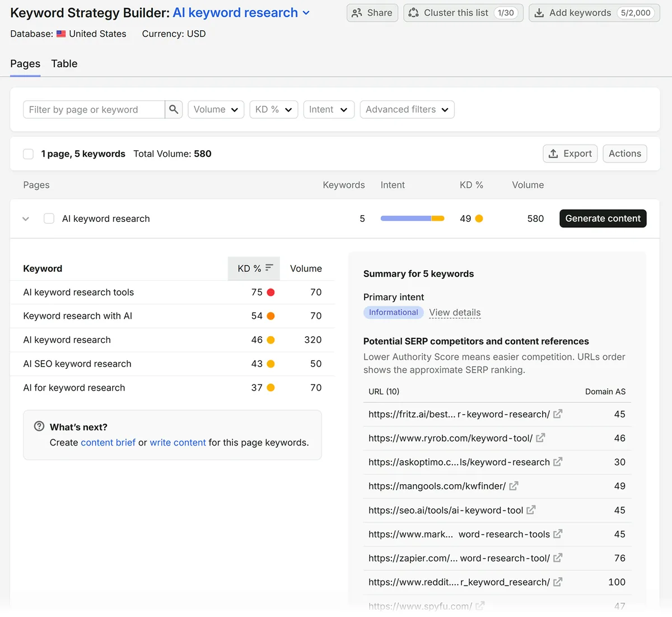Click the Add keywords button

click(x=594, y=12)
